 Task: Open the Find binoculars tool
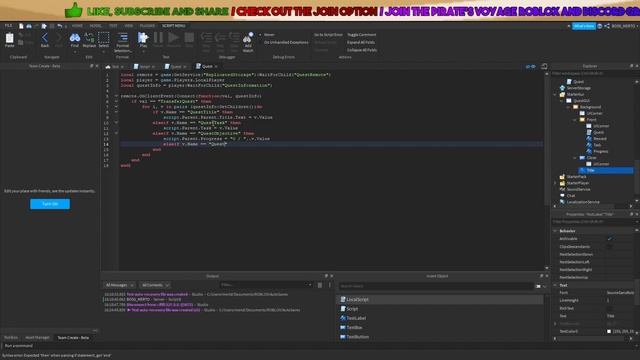(75, 38)
